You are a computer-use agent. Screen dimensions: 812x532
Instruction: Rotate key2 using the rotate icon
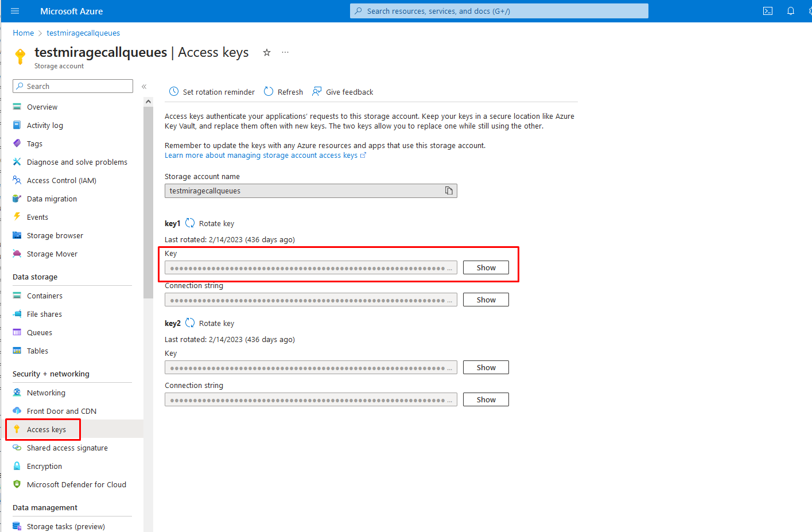click(x=190, y=323)
